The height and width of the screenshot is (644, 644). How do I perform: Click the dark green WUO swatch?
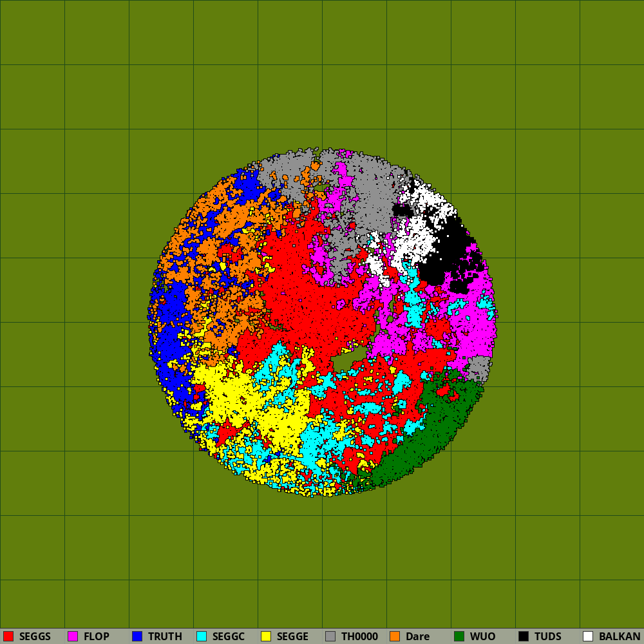coord(459,636)
